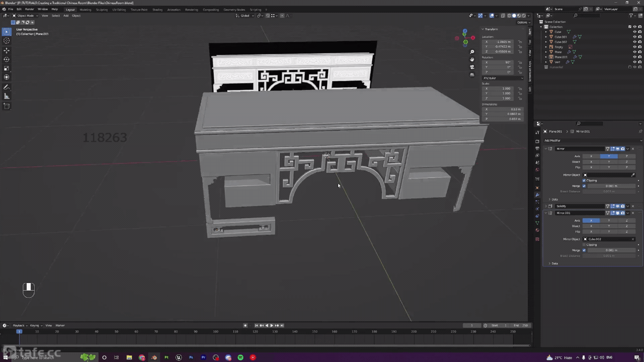The image size is (644, 362).
Task: Select the Cursor tool below the select tool
Action: point(7,39)
